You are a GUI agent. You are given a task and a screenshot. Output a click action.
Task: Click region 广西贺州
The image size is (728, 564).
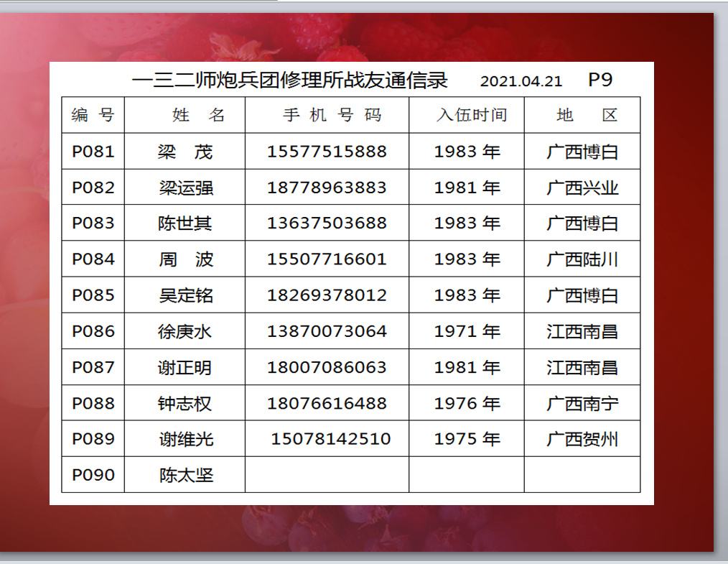tap(582, 439)
